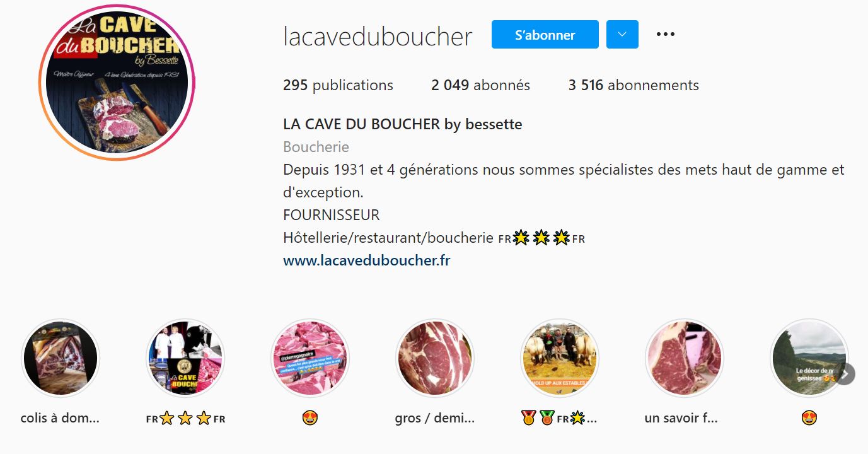Open the landscape 'Le décor de' highlight
The height and width of the screenshot is (454, 868).
coord(809,358)
